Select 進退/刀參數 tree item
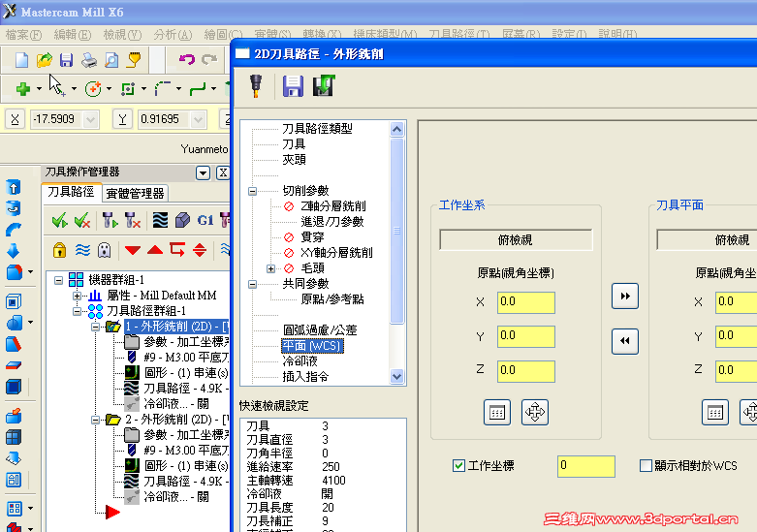Image resolution: width=757 pixels, height=532 pixels. point(332,222)
